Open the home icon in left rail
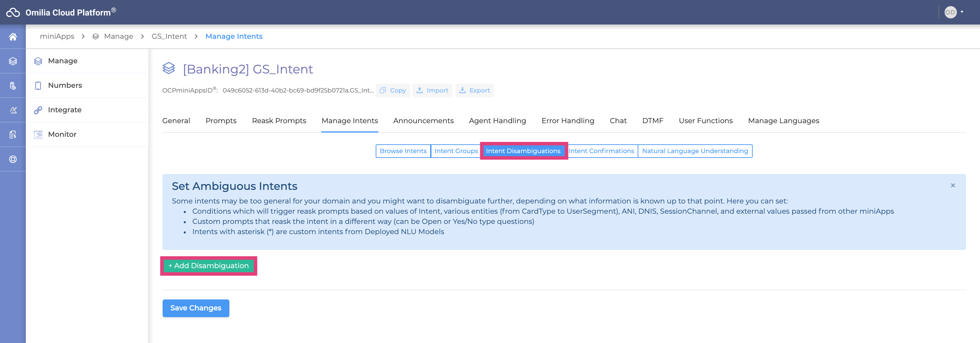Image resolution: width=980 pixels, height=343 pixels. click(x=13, y=36)
